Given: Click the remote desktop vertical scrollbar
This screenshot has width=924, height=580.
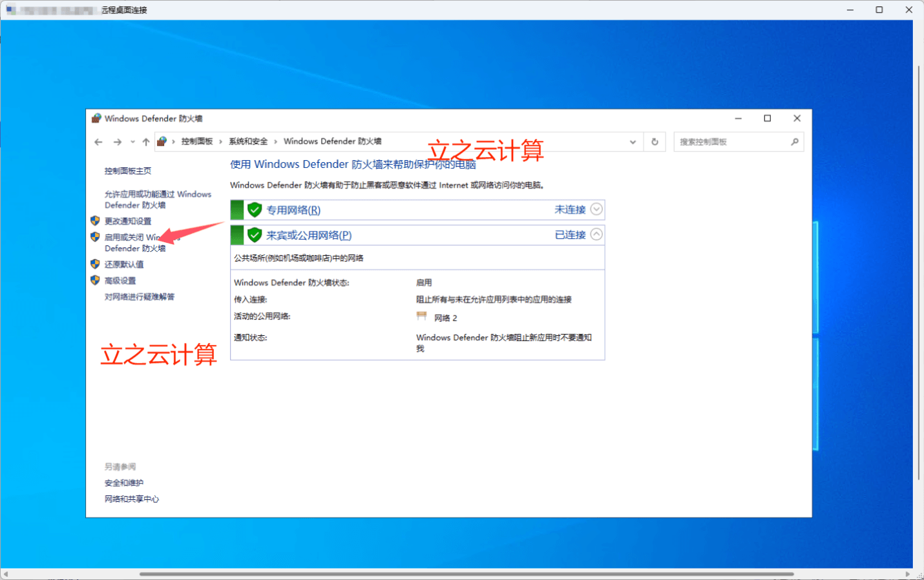Looking at the screenshot, I should pyautogui.click(x=919, y=273).
